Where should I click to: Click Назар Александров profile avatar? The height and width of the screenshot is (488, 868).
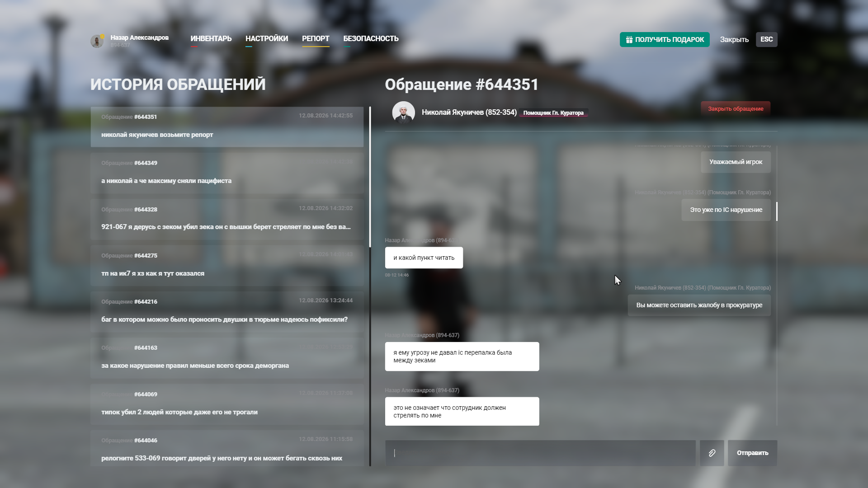97,41
